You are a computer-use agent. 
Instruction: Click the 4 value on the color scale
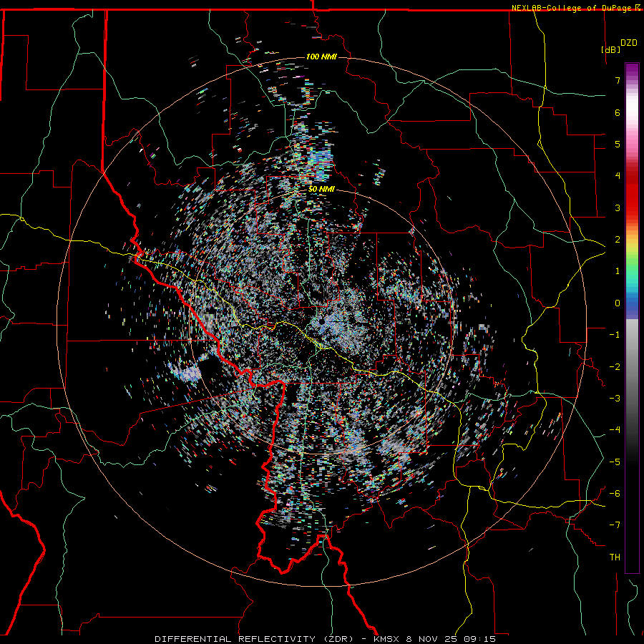pos(618,176)
